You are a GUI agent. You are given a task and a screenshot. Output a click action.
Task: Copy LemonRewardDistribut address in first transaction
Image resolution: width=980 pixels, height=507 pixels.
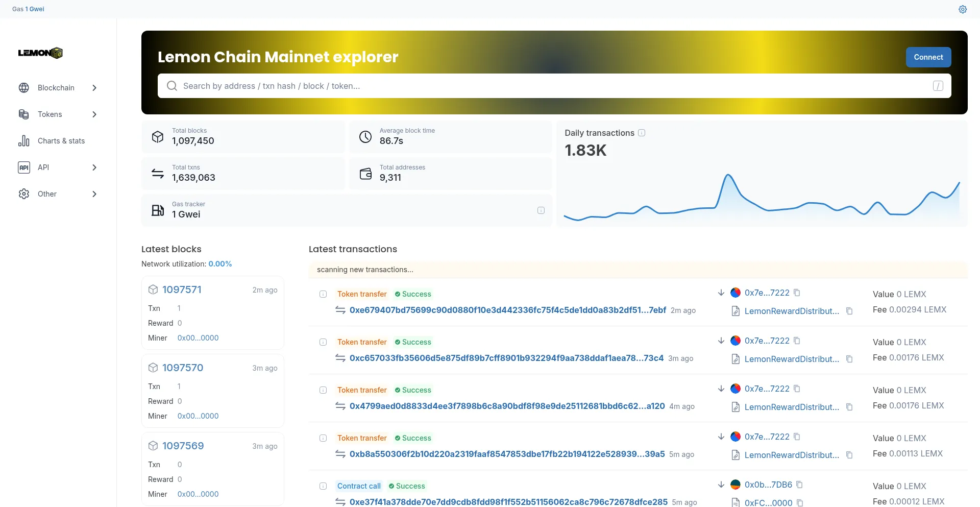(849, 311)
